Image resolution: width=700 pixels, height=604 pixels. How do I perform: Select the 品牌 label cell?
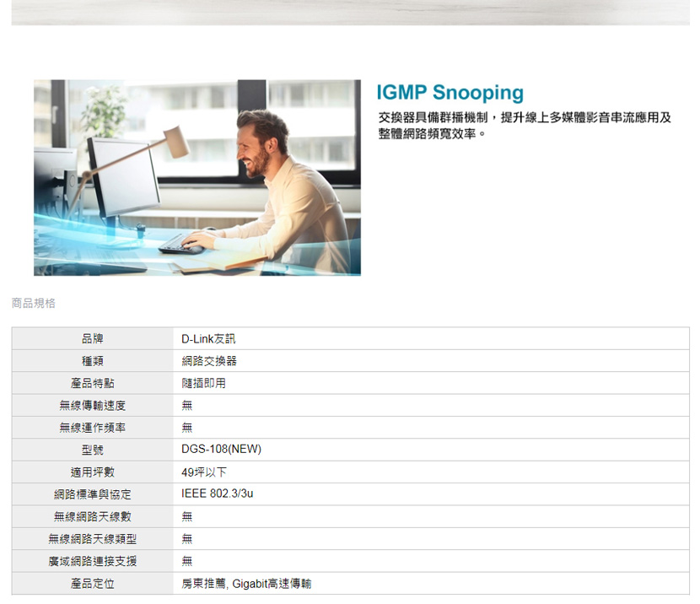coord(93,338)
